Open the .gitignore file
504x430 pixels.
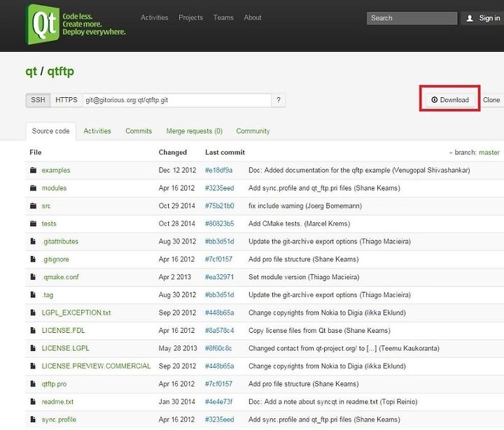55,259
